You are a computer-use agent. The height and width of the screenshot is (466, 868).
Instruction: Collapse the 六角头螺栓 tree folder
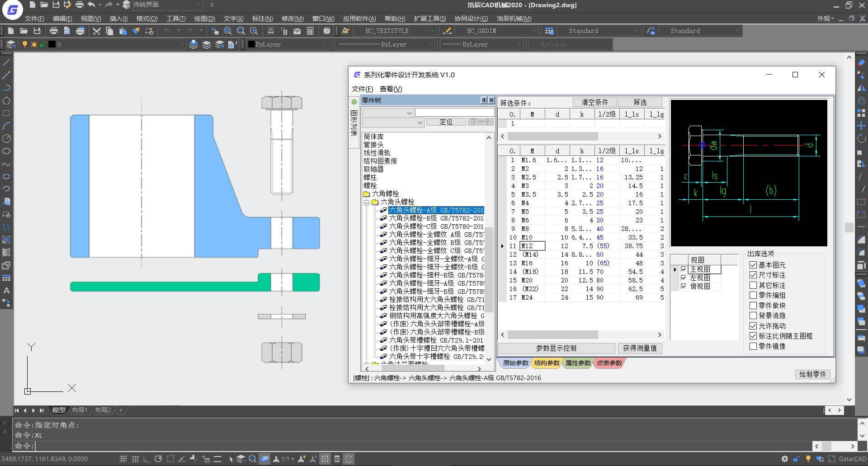(366, 202)
